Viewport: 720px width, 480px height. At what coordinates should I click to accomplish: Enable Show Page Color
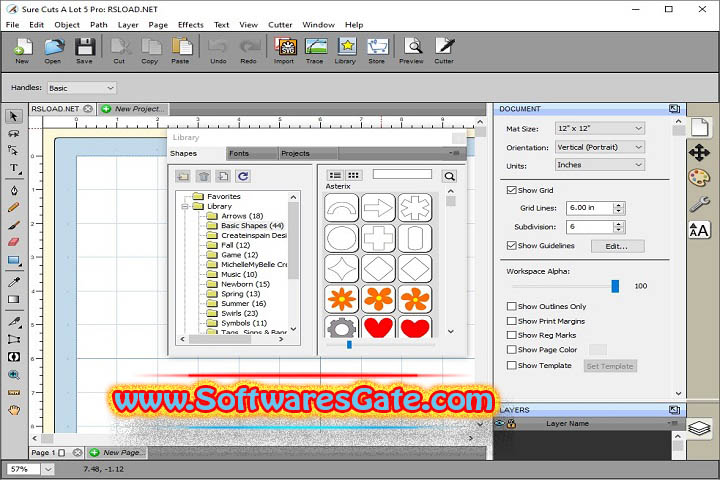click(512, 349)
